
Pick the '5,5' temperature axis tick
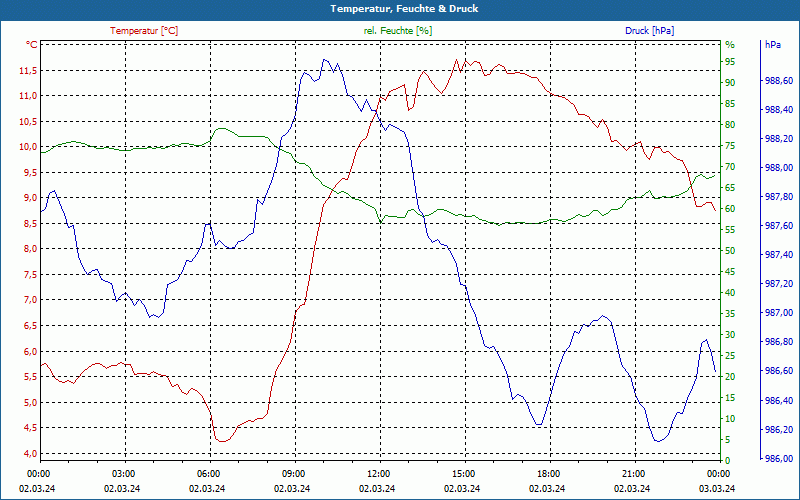pyautogui.click(x=30, y=377)
